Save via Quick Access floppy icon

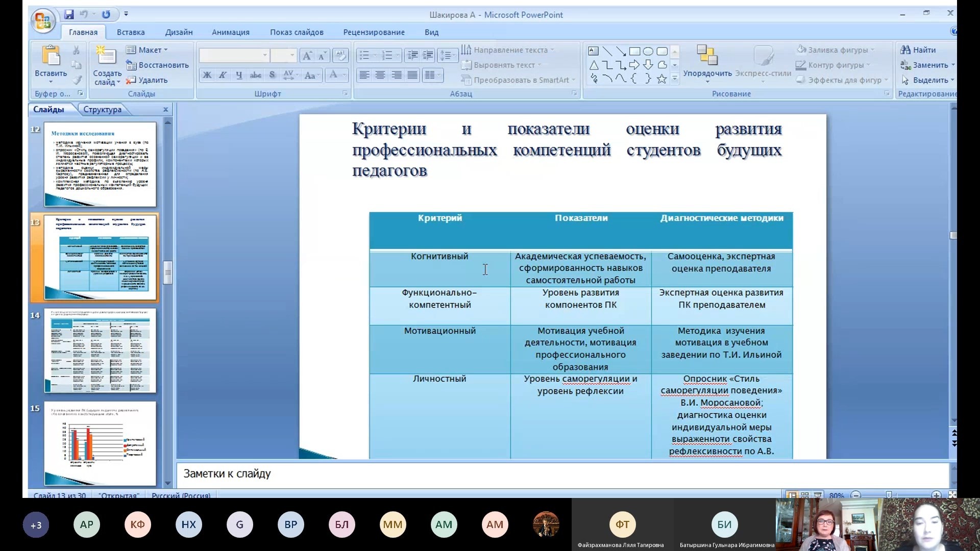tap(69, 14)
